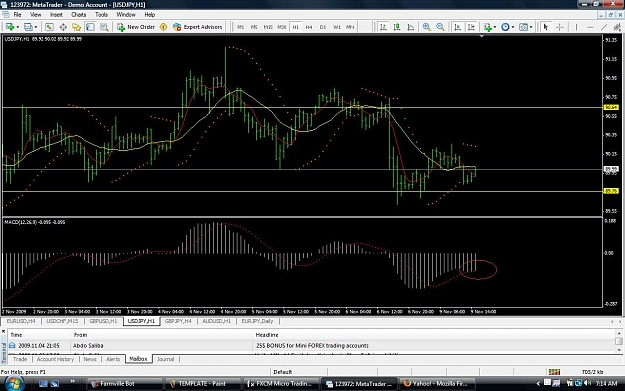Toggle the Terminal panel icon
Viewport: 625px width, 391px height.
(x=90, y=27)
